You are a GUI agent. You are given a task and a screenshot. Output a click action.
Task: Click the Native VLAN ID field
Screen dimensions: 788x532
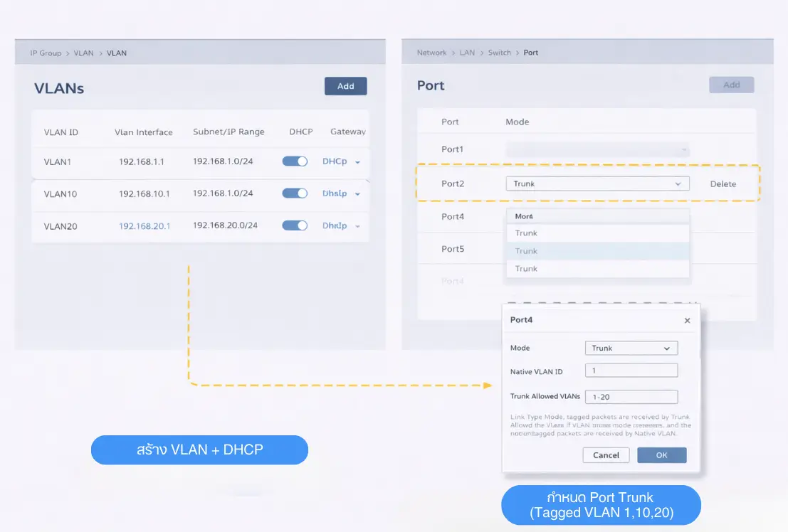631,371
